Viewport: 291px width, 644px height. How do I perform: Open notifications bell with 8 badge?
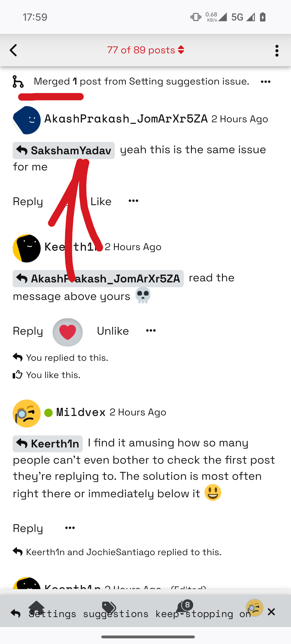[x=184, y=608]
